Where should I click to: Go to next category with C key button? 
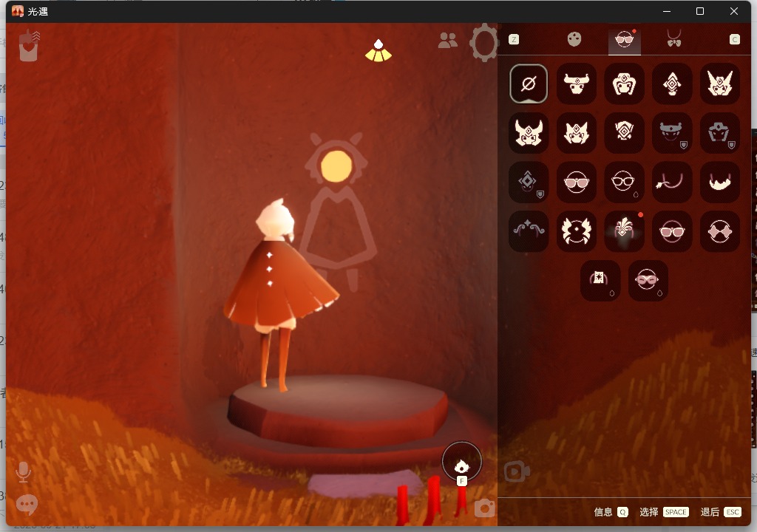[x=734, y=40]
